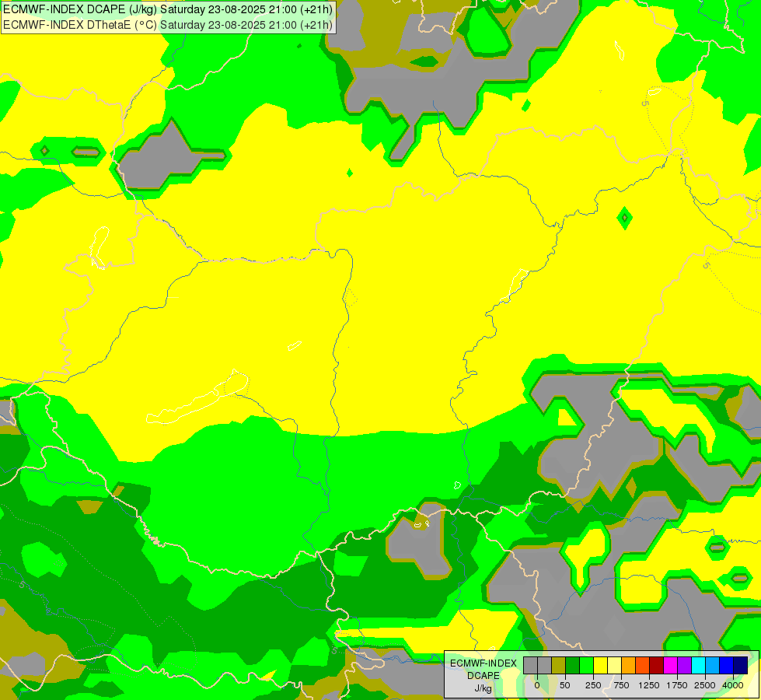The height and width of the screenshot is (700, 761).
Task: Select the cyan legend color swatch
Action: click(x=698, y=665)
